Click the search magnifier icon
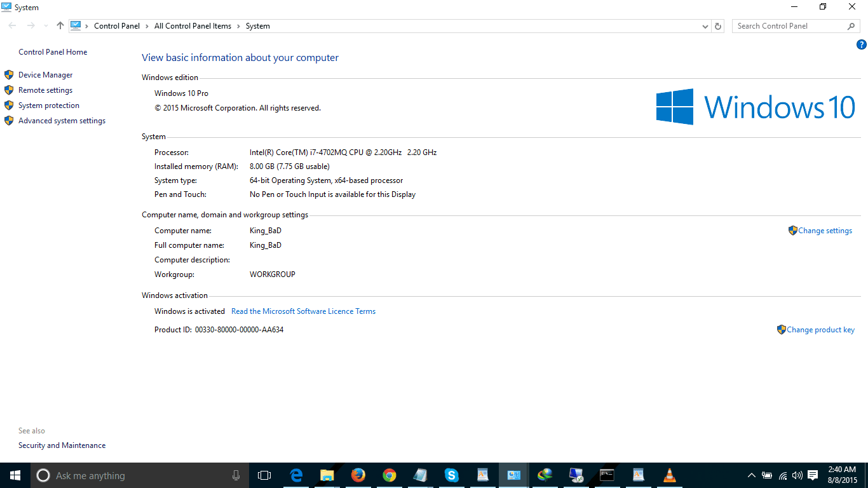The image size is (868, 488). [851, 26]
